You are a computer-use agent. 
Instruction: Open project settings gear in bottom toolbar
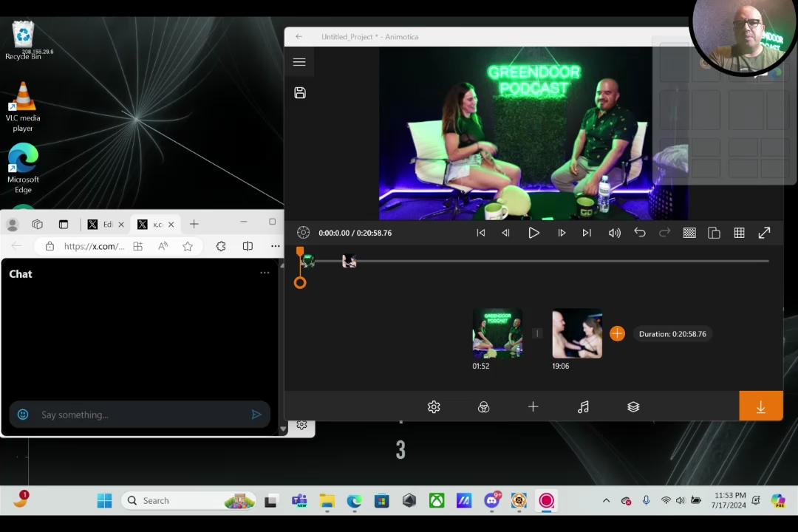[434, 407]
